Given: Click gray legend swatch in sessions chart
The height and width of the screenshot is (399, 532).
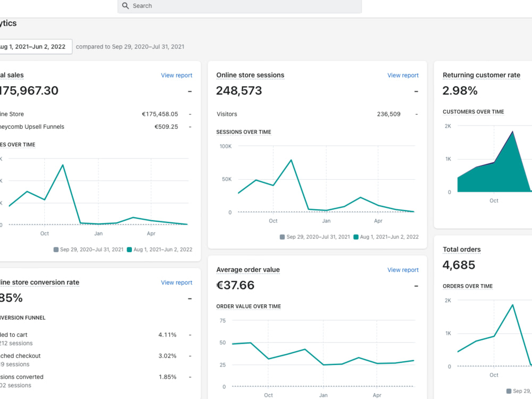Looking at the screenshot, I should click(282, 237).
